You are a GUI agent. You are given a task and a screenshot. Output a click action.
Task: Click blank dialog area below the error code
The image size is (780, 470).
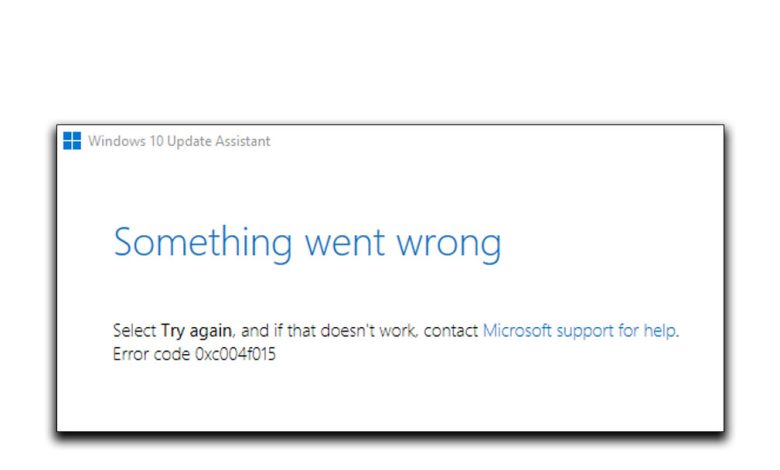point(390,400)
